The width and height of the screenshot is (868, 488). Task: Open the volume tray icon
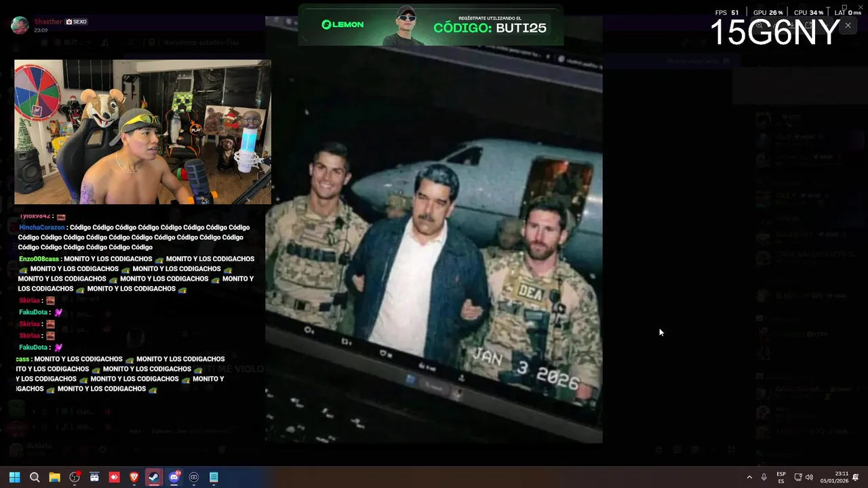pyautogui.click(x=809, y=477)
